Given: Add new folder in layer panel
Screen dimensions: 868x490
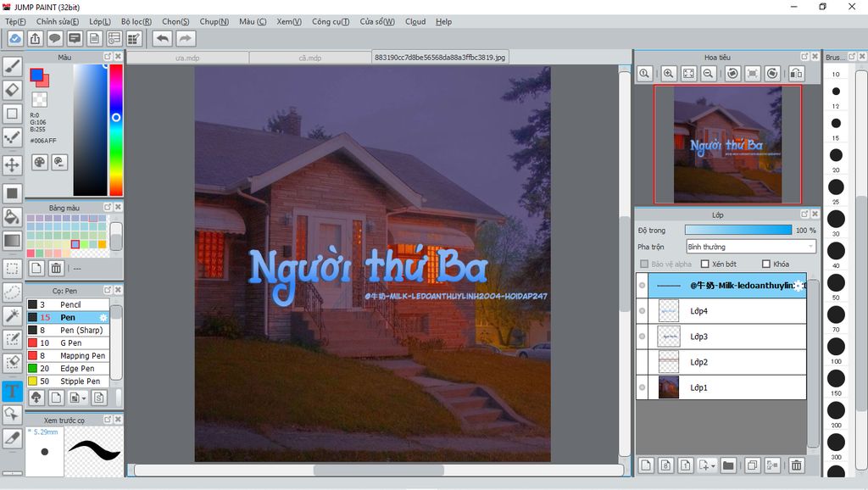Looking at the screenshot, I should (x=728, y=465).
